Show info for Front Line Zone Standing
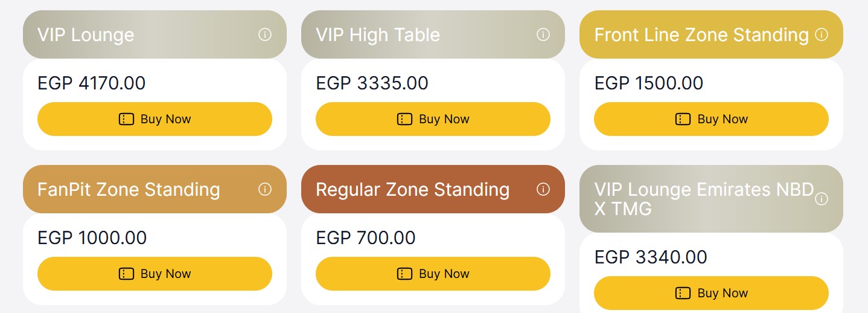 pos(821,34)
